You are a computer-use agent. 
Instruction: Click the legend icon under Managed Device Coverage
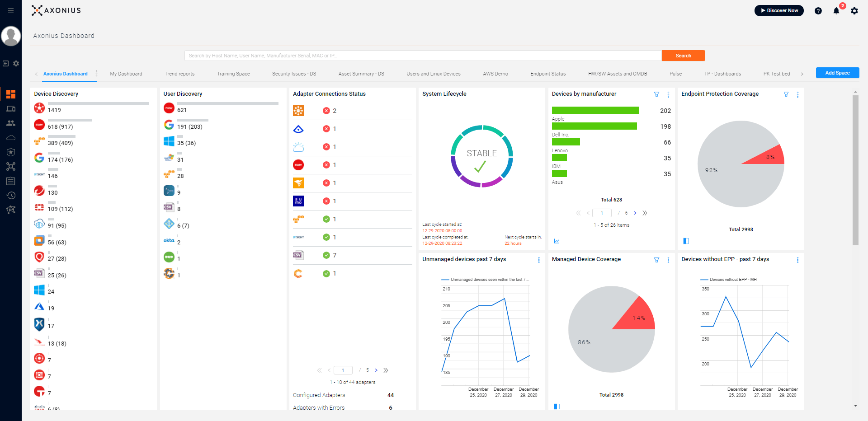[557, 407]
